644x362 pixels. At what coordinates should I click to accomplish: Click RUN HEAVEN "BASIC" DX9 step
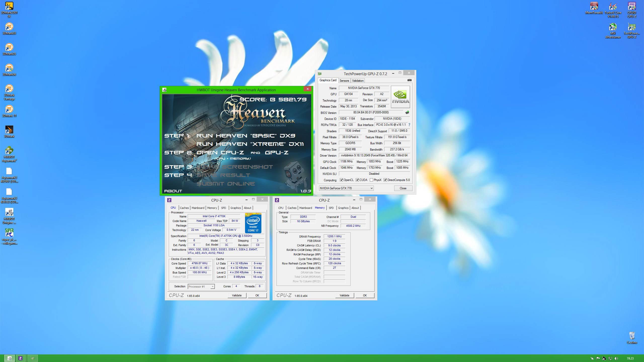click(x=246, y=136)
